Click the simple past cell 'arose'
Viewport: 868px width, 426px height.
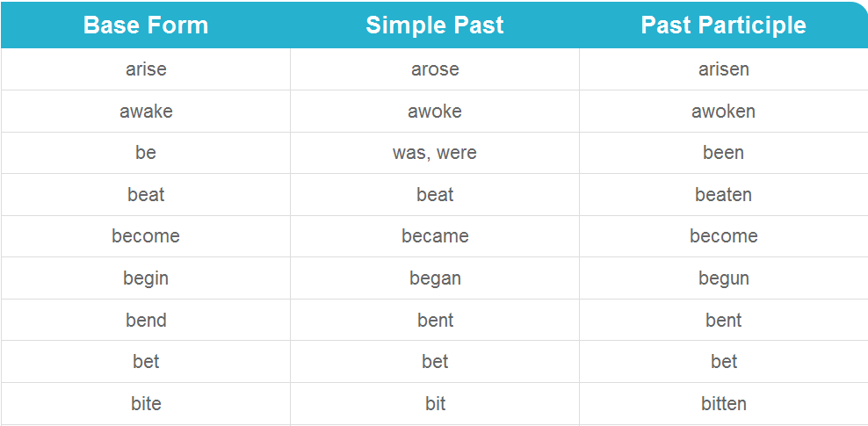435,69
